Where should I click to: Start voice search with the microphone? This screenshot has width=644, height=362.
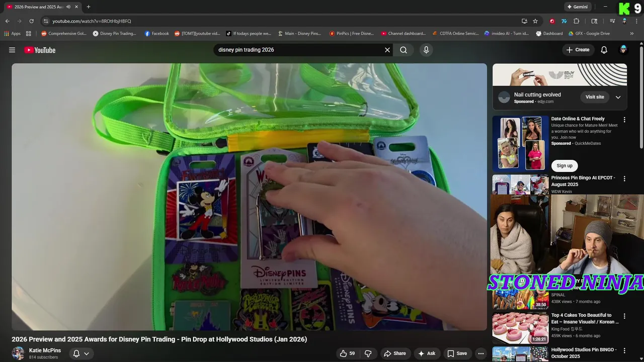[426, 50]
